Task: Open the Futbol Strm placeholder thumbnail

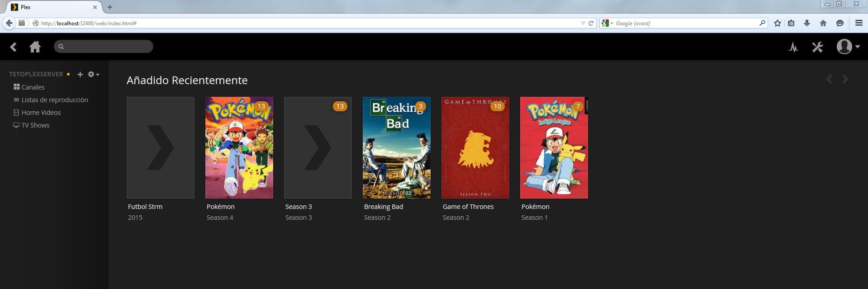Action: (161, 148)
